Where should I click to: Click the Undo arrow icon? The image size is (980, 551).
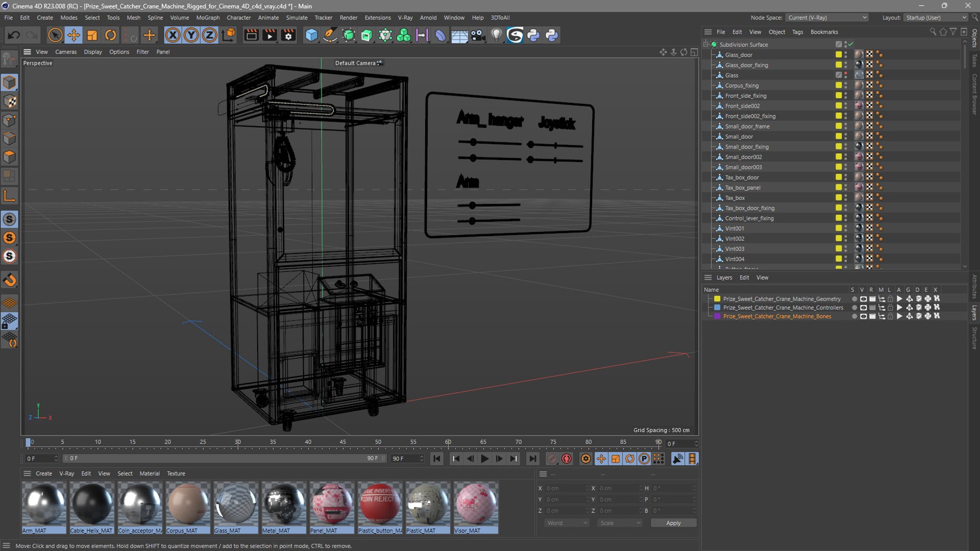pyautogui.click(x=14, y=35)
